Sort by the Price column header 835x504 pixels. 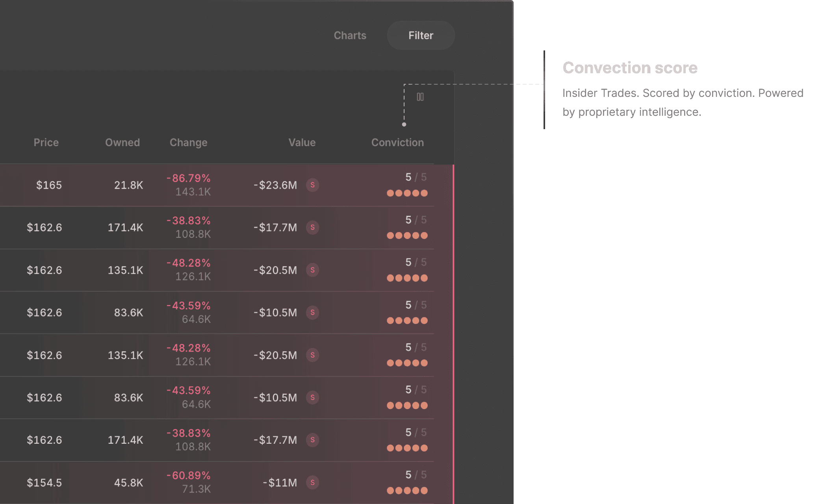pyautogui.click(x=46, y=143)
